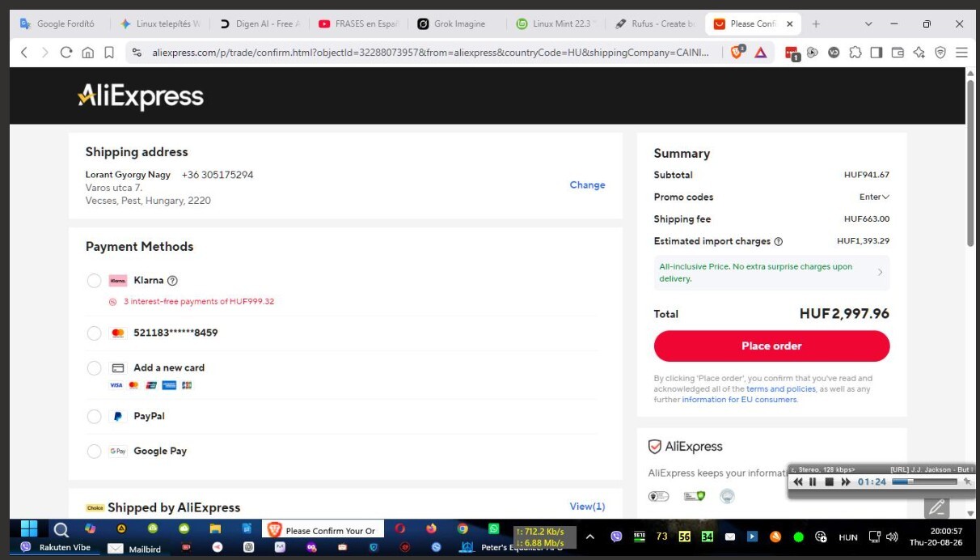Open Brave Wallet icon

[898, 53]
